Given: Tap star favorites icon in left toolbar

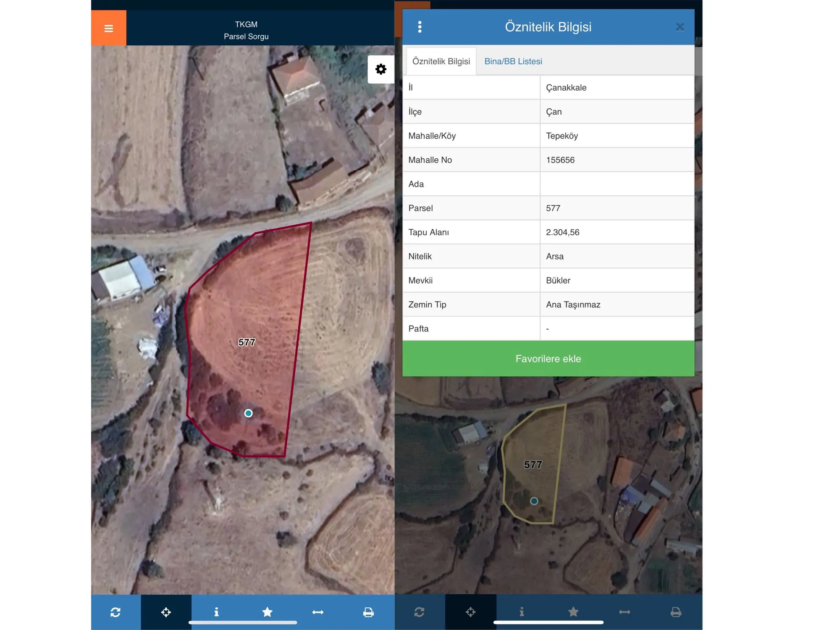Looking at the screenshot, I should tap(267, 612).
